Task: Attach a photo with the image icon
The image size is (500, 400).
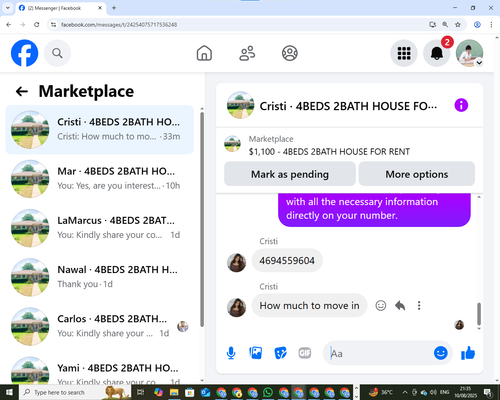Action: click(x=256, y=353)
